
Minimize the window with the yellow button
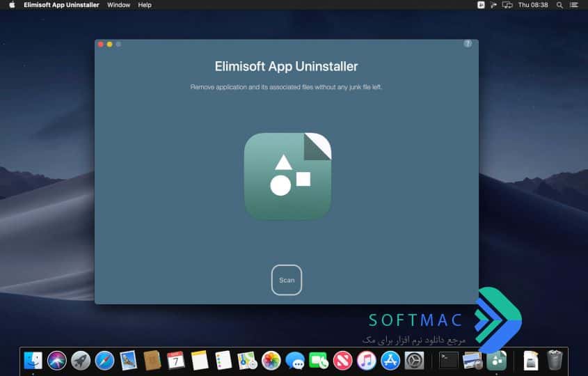click(x=109, y=45)
